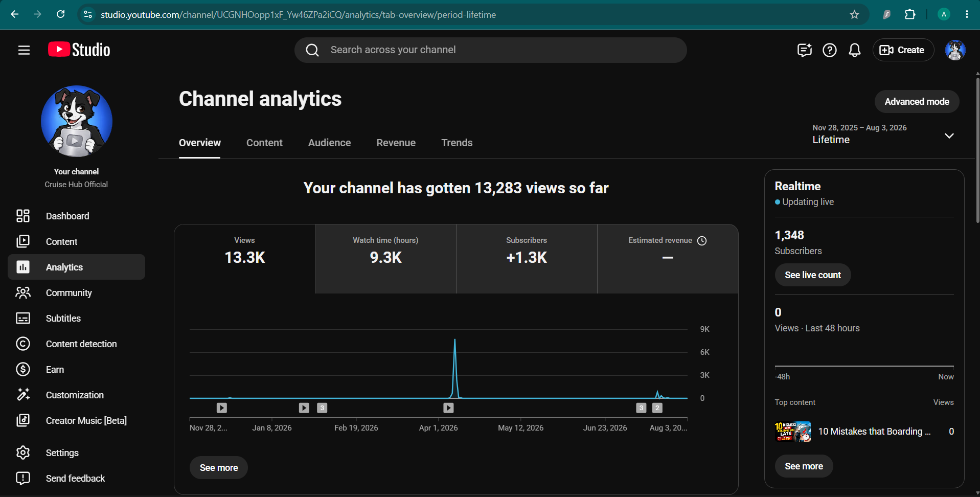
Task: Open the notifications bell
Action: click(855, 50)
